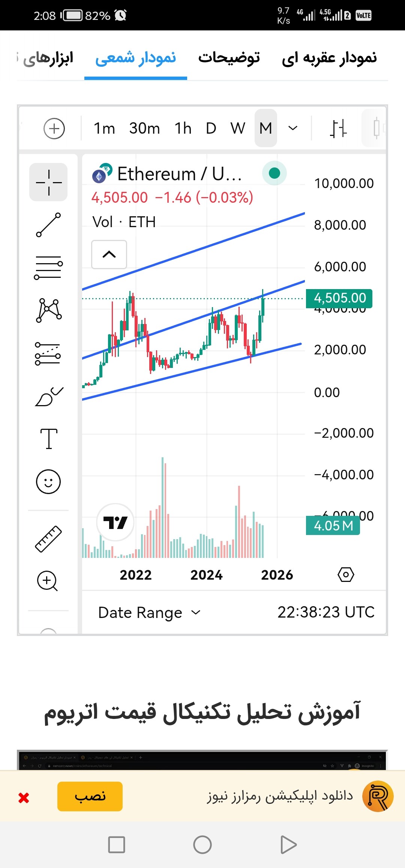Switch chart to the 1h timeframe

point(183,128)
